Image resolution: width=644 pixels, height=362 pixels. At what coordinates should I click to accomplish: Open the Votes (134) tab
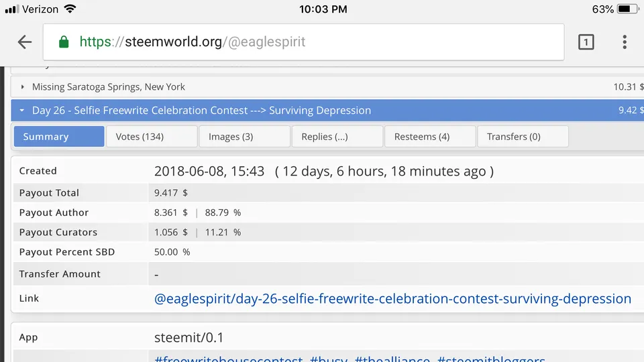coord(152,137)
